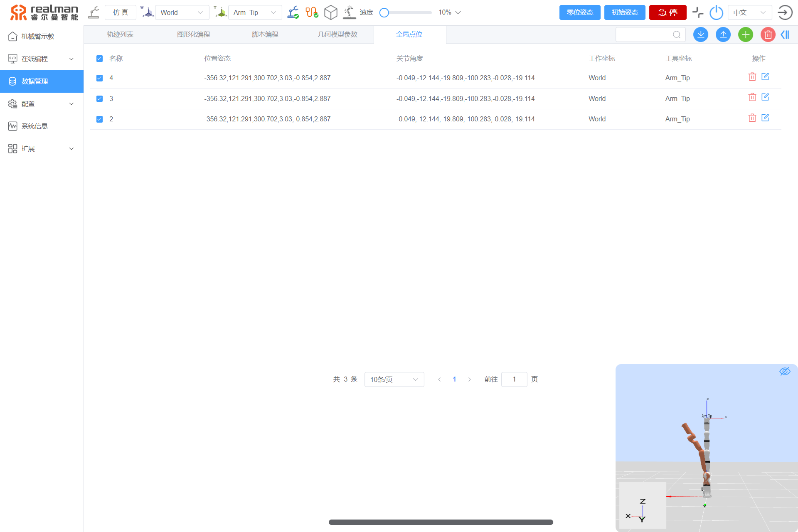798x532 pixels.
Task: Toggle checkbox for point entry 3
Action: 100,99
